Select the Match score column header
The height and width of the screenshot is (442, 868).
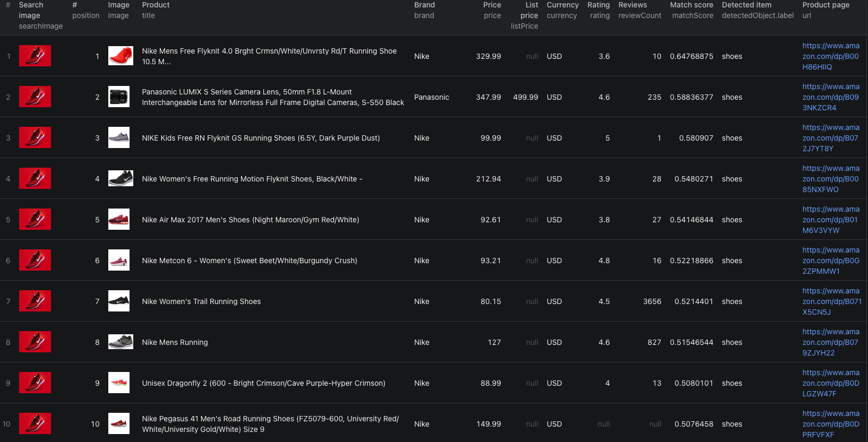(x=692, y=10)
